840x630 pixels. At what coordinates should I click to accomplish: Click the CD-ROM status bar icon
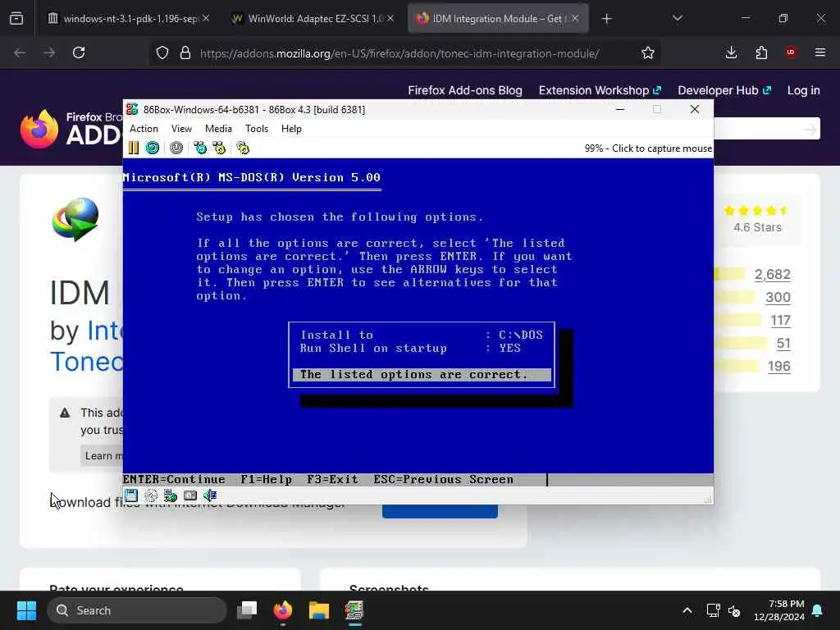(151, 495)
